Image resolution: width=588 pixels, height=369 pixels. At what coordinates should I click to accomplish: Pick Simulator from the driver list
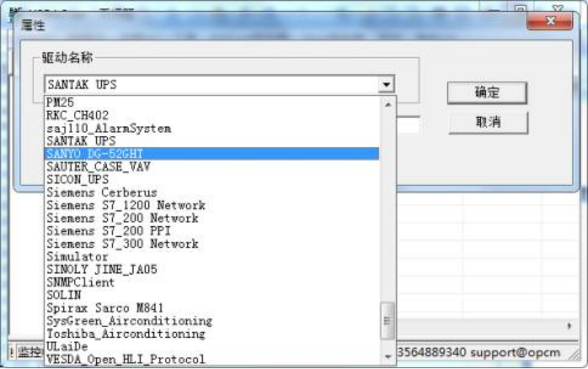tap(212, 257)
